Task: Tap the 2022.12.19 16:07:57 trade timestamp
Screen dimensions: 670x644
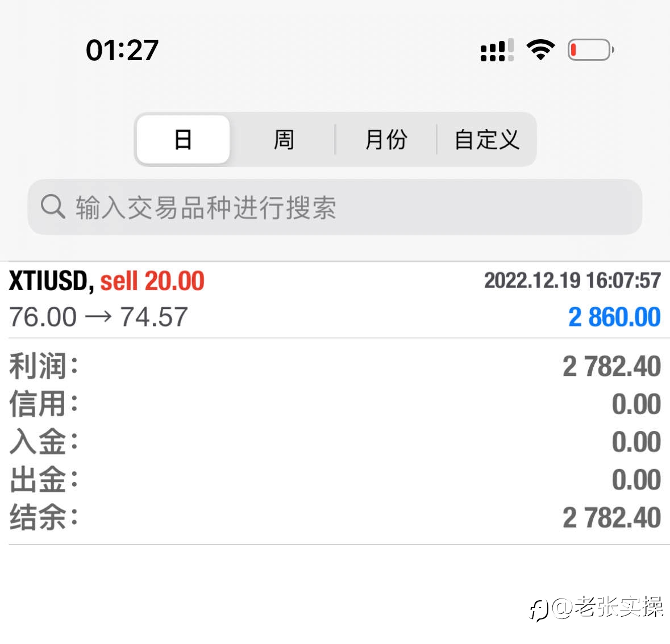Action: coord(572,281)
